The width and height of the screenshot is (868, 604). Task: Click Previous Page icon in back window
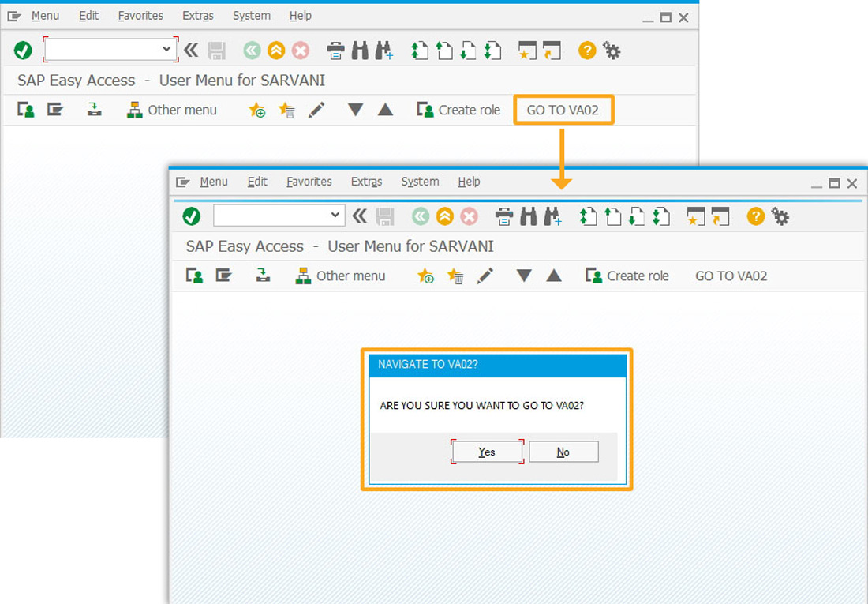[444, 51]
